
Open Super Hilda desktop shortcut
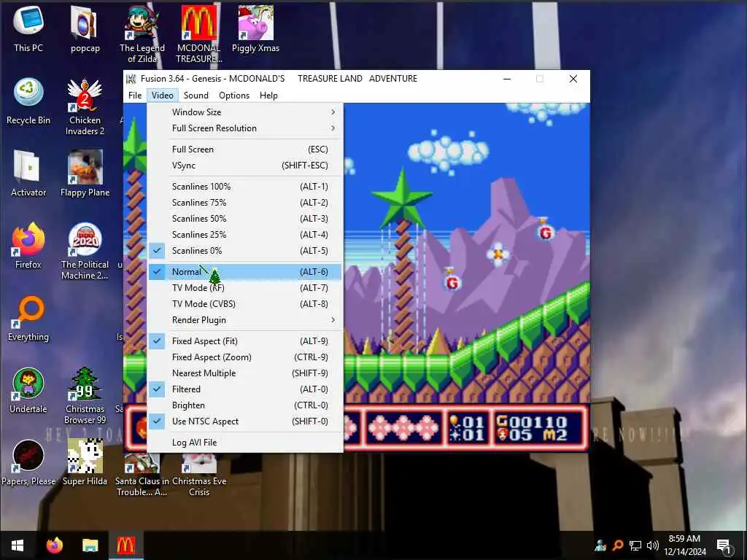85,463
